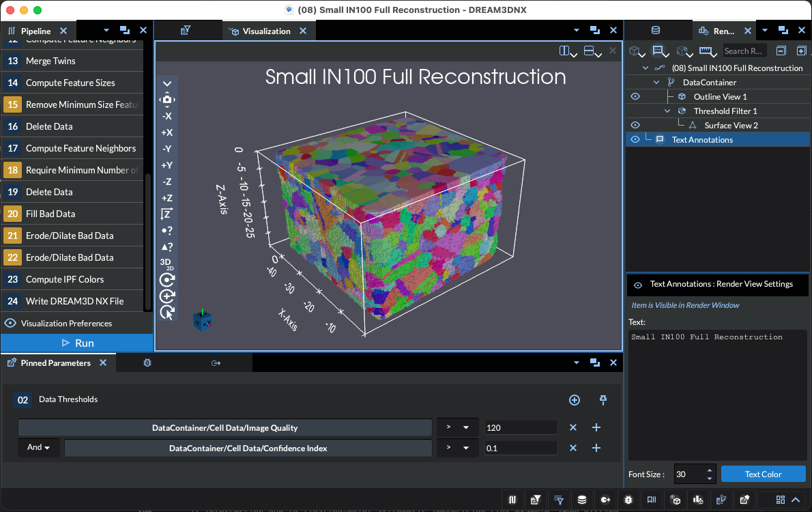Click the orientation axes cube widget

pyautogui.click(x=203, y=319)
